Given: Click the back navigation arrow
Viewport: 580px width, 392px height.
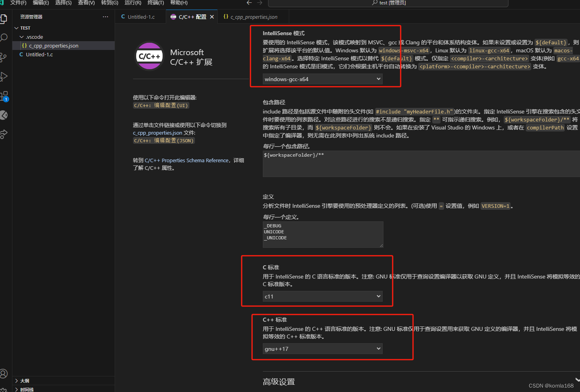Looking at the screenshot, I should pos(249,3).
